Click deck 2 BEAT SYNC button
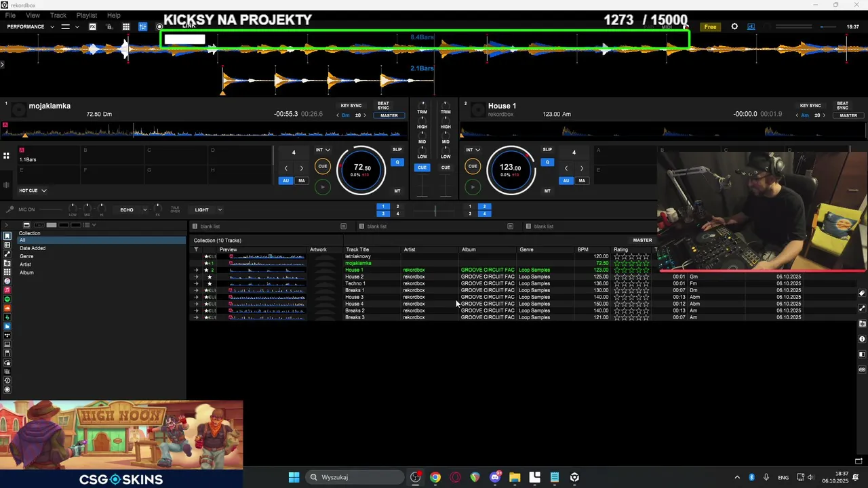868x488 pixels. [842, 106]
